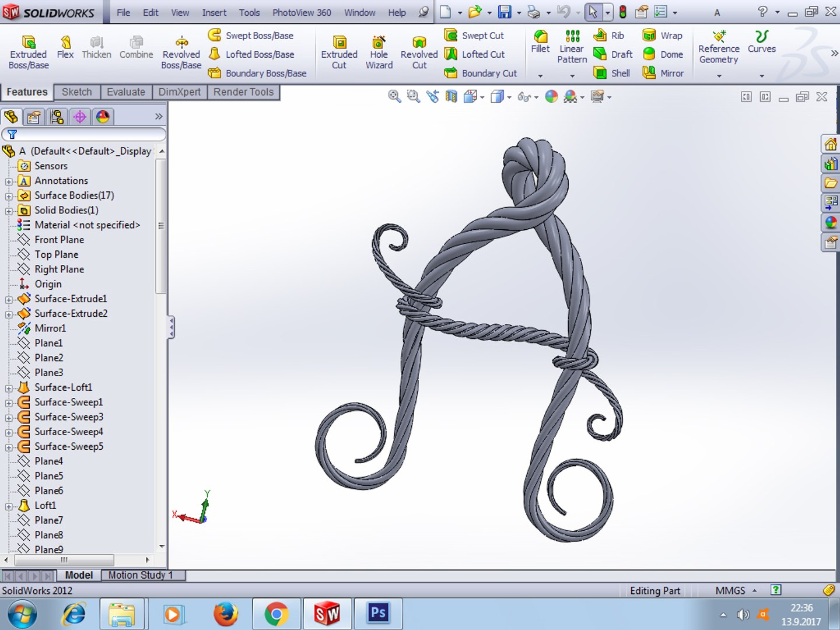Open the Curves dropdown arrow
The width and height of the screenshot is (840, 630).
(x=762, y=76)
